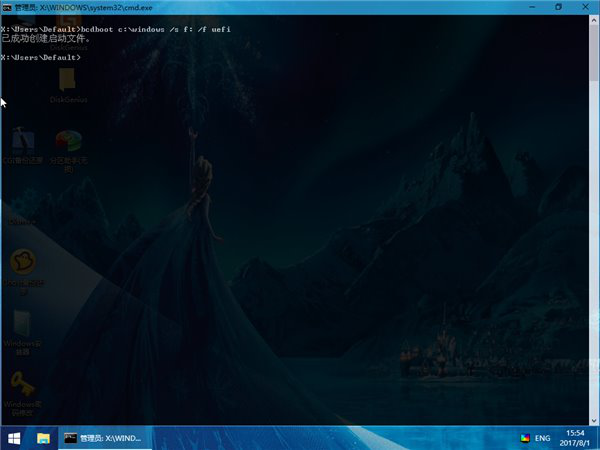Open the clock showing 15:54

tap(576, 438)
